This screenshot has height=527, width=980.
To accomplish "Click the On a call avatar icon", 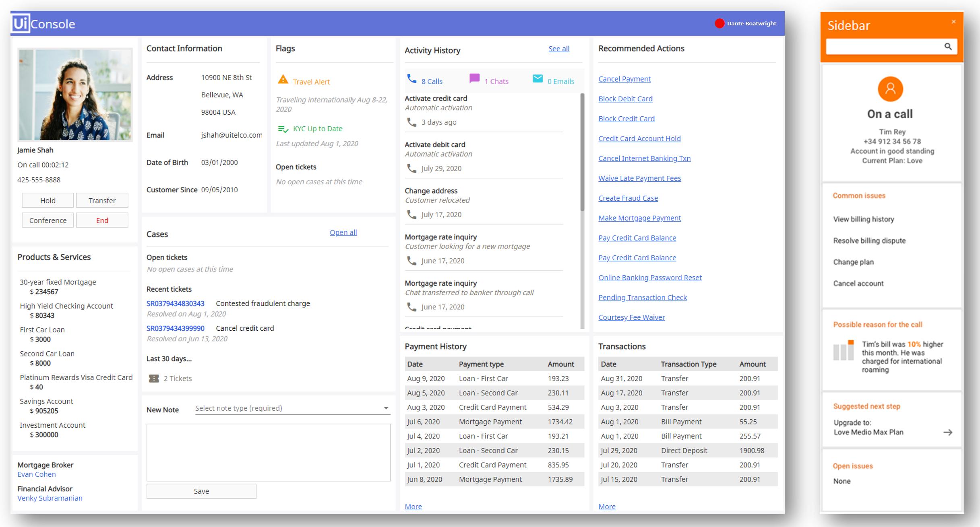I will tap(891, 89).
